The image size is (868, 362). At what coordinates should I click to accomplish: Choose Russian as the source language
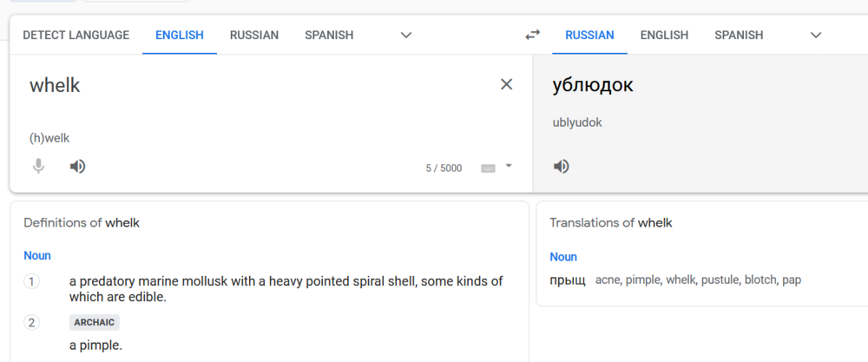[x=253, y=36]
